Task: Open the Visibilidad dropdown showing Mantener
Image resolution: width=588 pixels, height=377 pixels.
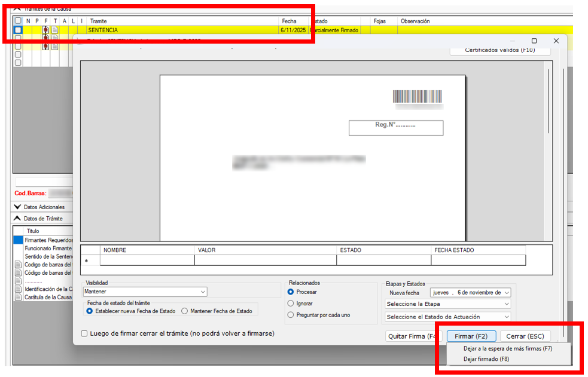Action: coord(145,292)
